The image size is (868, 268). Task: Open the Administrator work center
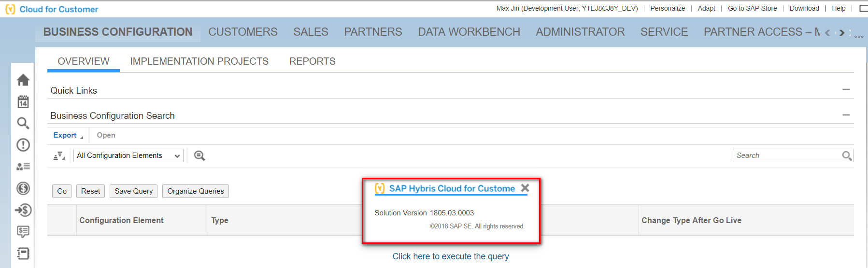click(x=580, y=32)
